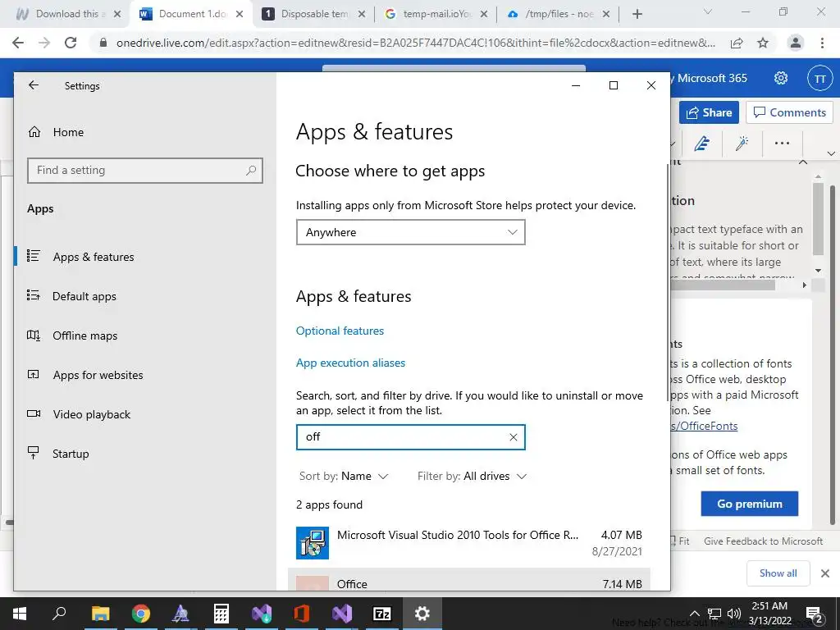Click Go premium button
This screenshot has width=840, height=630.
[750, 504]
